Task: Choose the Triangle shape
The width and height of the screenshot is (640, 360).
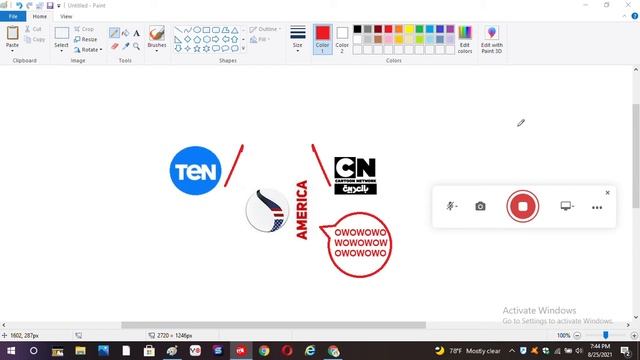Action: click(235, 30)
